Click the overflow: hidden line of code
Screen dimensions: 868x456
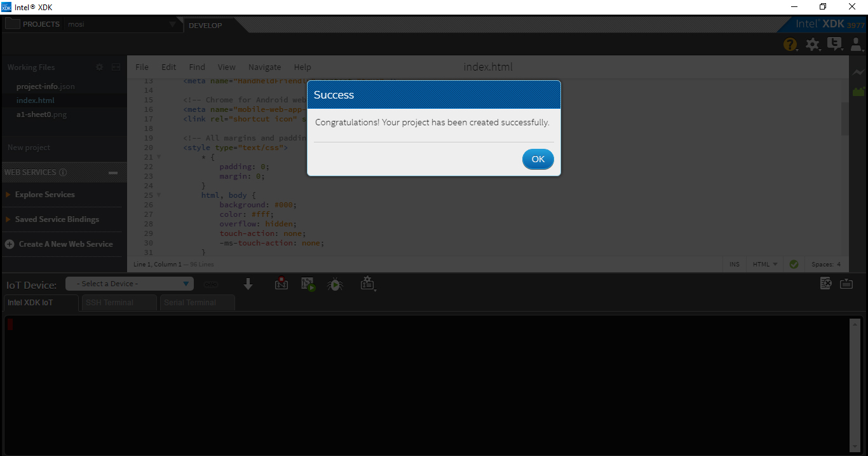coord(258,224)
